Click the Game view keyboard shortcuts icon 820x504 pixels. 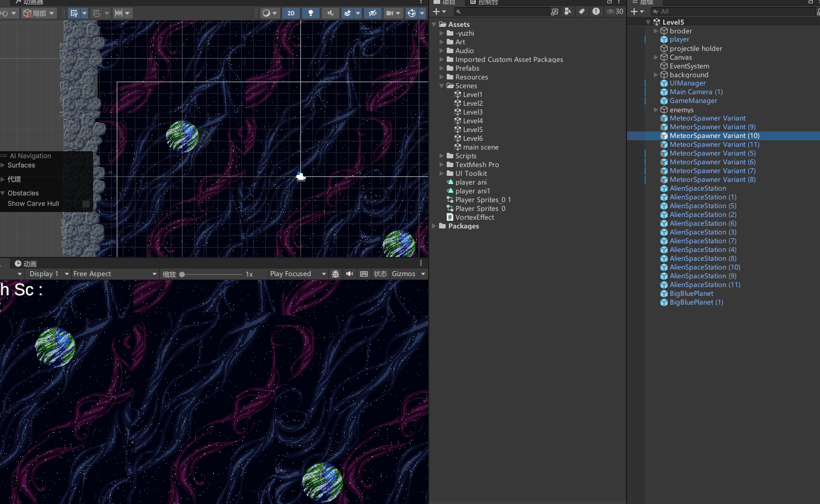point(364,274)
